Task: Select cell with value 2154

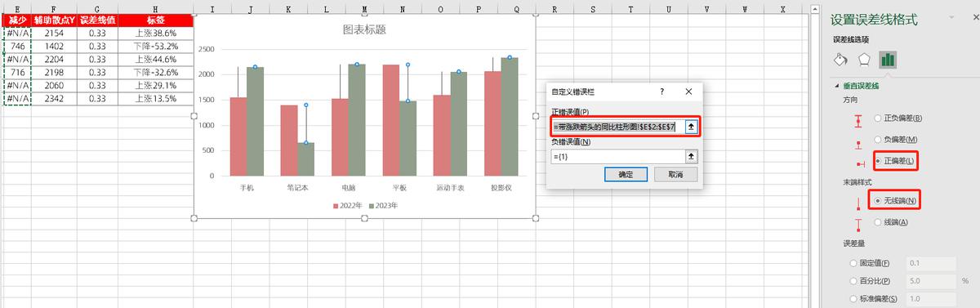Action: click(54, 33)
